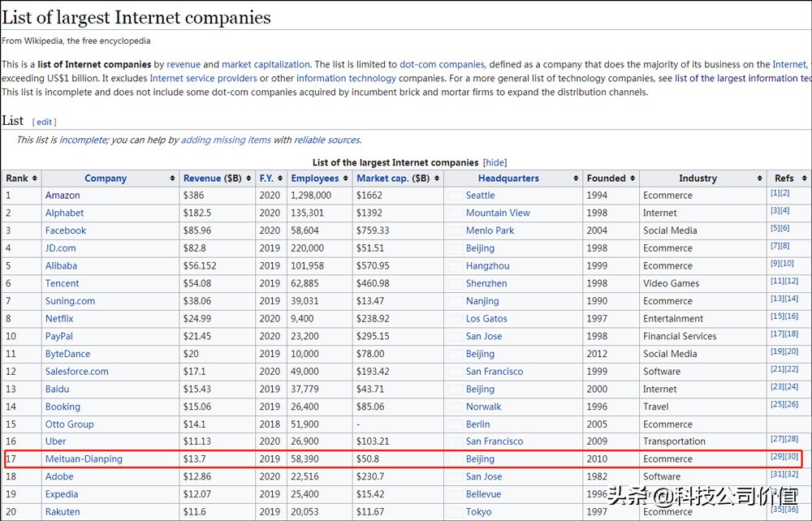Follow the market capitalization link in intro
The width and height of the screenshot is (812, 521).
point(266,64)
